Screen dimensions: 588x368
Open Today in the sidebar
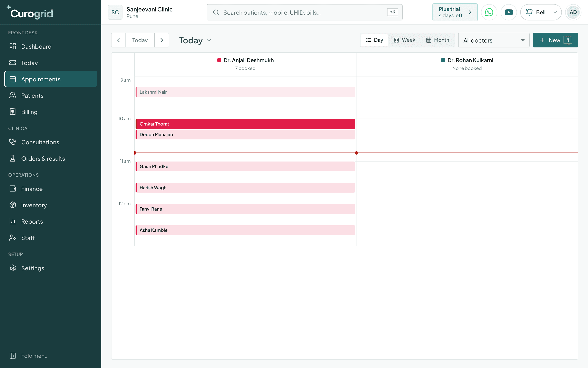tap(51, 63)
